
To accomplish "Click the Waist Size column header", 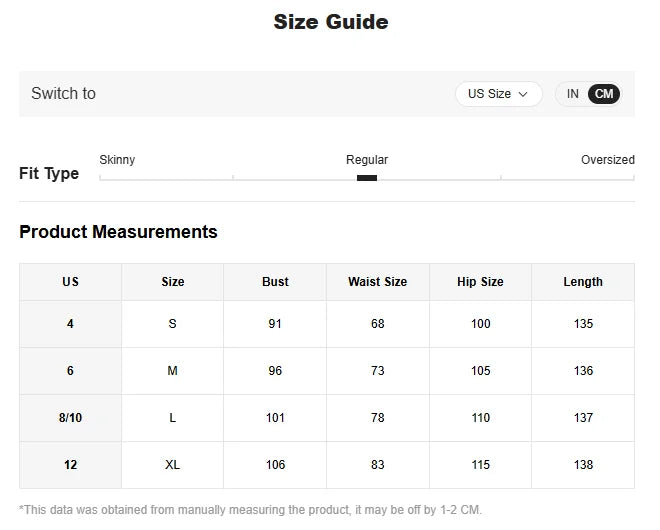I will point(378,282).
